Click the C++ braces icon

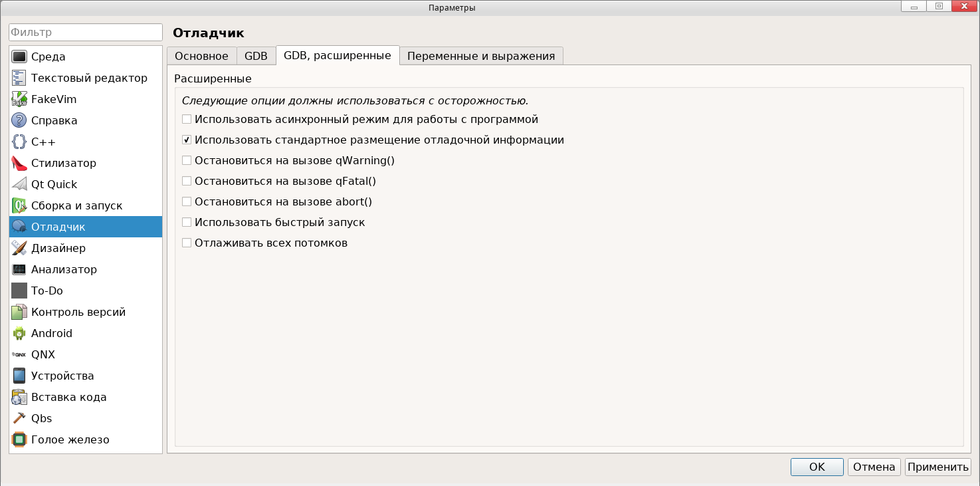coord(19,142)
